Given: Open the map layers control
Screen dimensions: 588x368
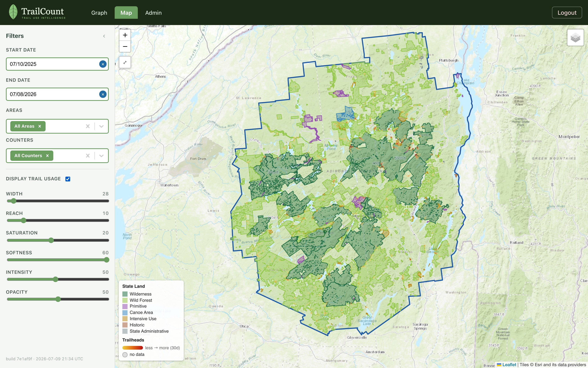Looking at the screenshot, I should (x=575, y=38).
